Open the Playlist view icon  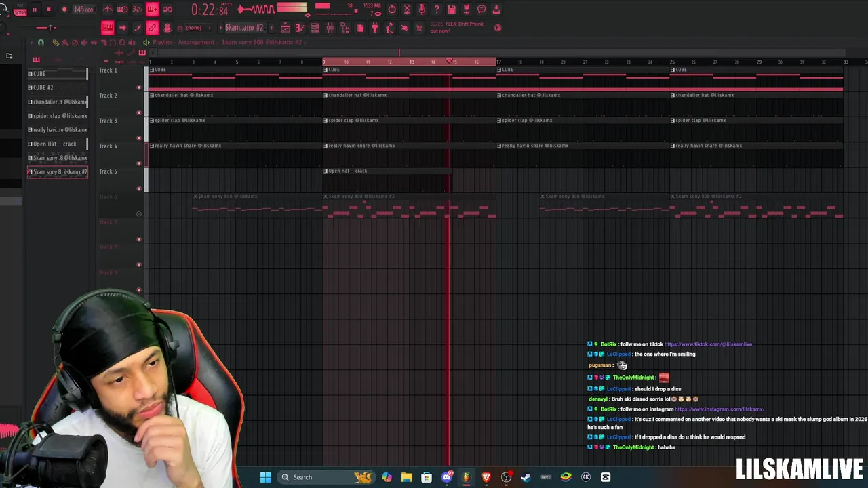(x=285, y=28)
